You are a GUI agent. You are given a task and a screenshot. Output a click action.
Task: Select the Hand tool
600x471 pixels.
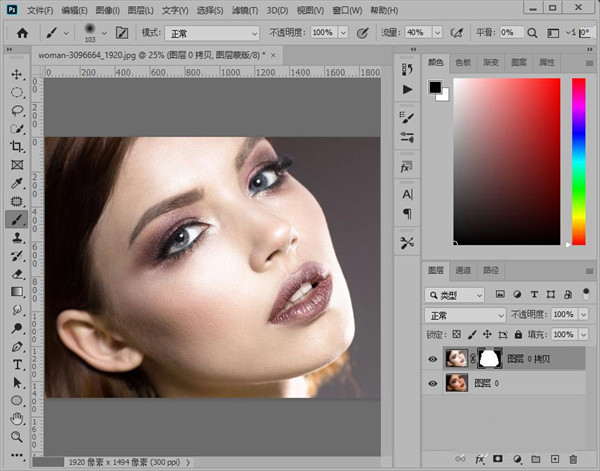17,419
